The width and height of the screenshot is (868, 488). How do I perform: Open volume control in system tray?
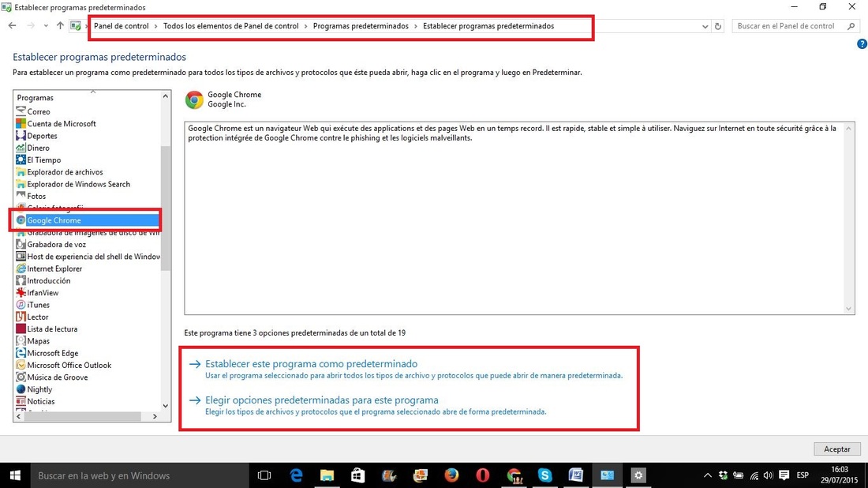point(768,475)
